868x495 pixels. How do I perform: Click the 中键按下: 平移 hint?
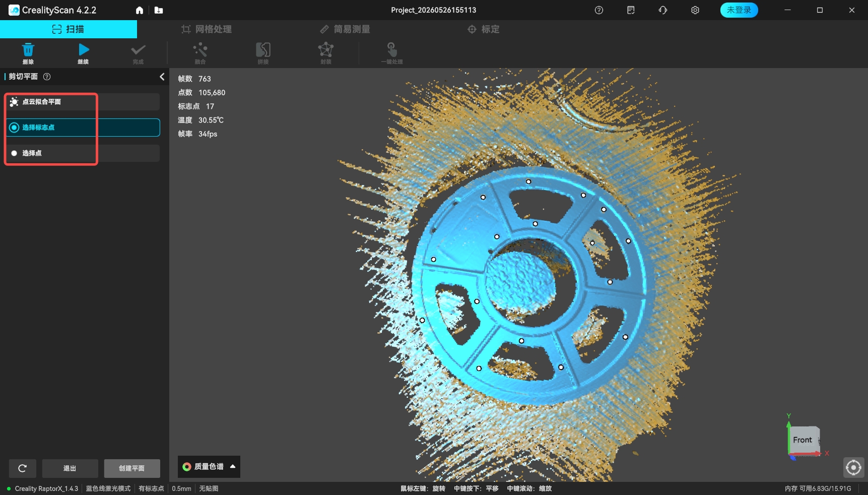tap(476, 488)
